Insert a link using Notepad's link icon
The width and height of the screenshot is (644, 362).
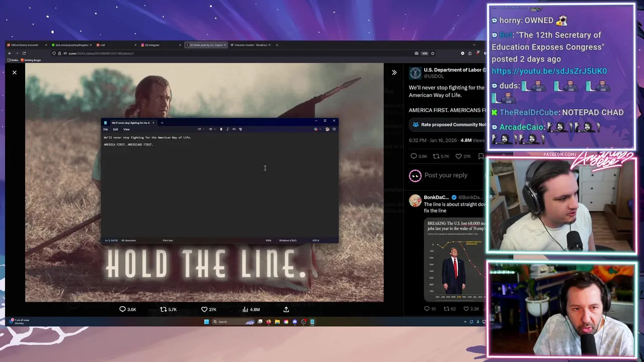[233, 129]
